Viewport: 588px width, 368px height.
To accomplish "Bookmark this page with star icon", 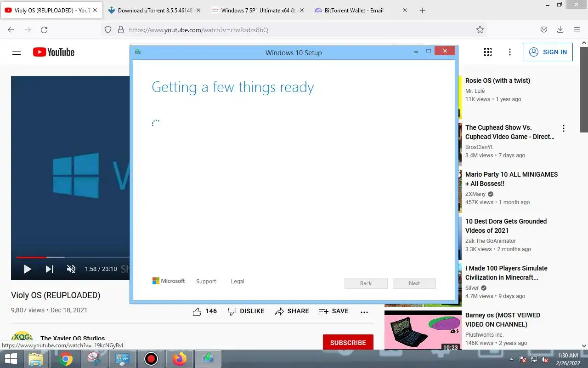I will tap(480, 29).
